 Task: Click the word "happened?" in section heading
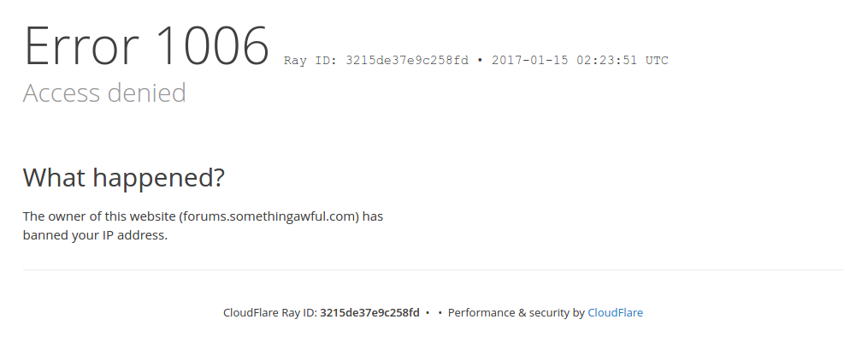pos(158,180)
